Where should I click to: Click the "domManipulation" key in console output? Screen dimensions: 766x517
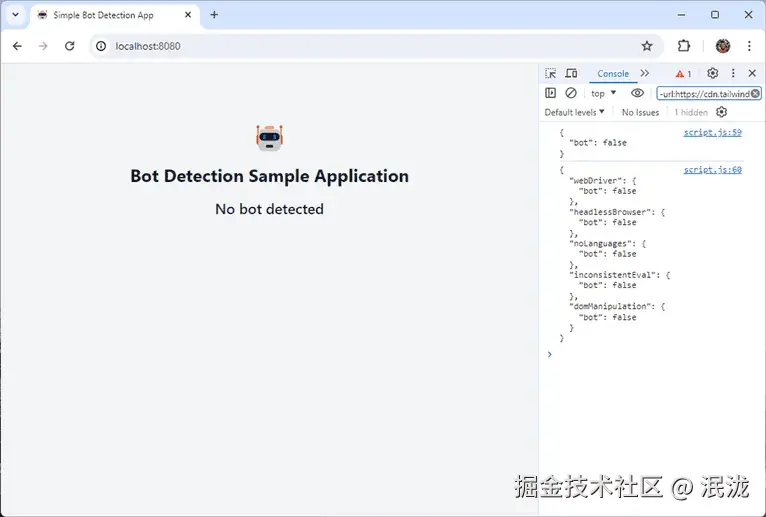610,306
